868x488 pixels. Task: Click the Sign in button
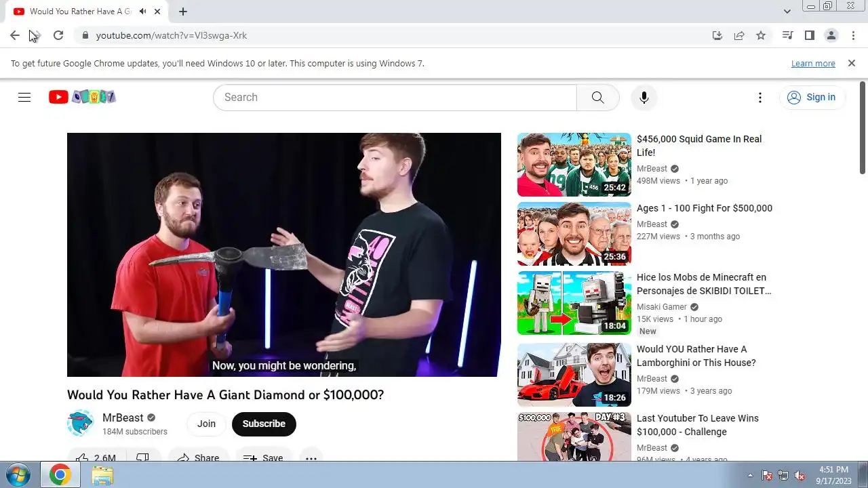[x=812, y=97]
